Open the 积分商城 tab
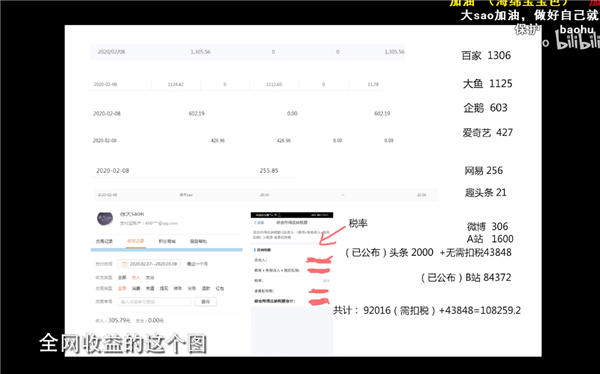This screenshot has width=600, height=374. point(167,242)
